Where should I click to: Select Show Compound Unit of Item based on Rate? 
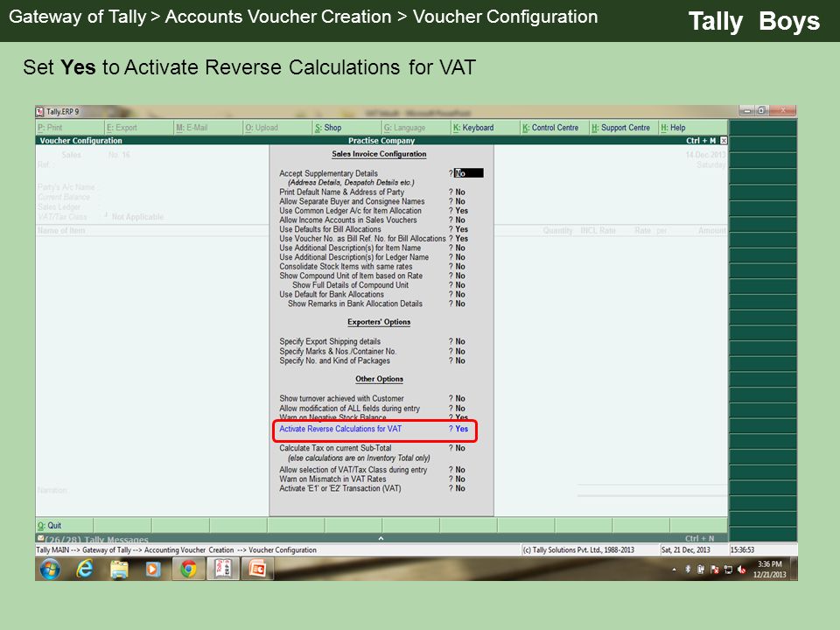[351, 276]
